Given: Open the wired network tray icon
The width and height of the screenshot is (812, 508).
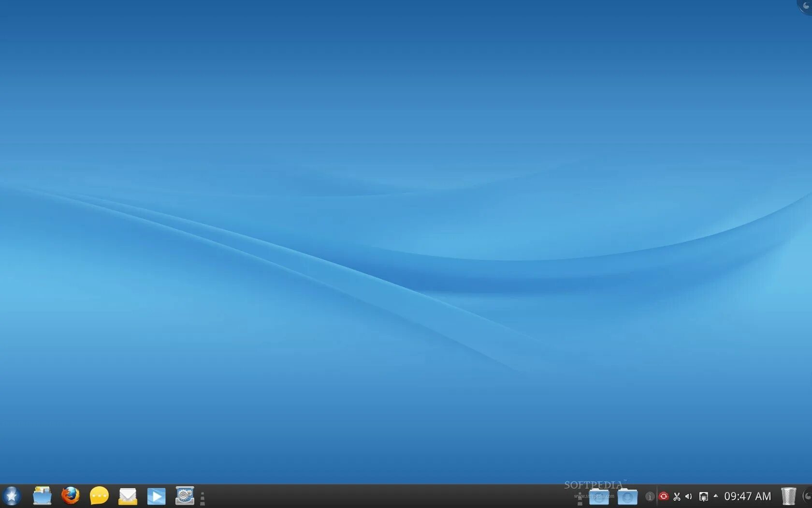Looking at the screenshot, I should coord(704,496).
